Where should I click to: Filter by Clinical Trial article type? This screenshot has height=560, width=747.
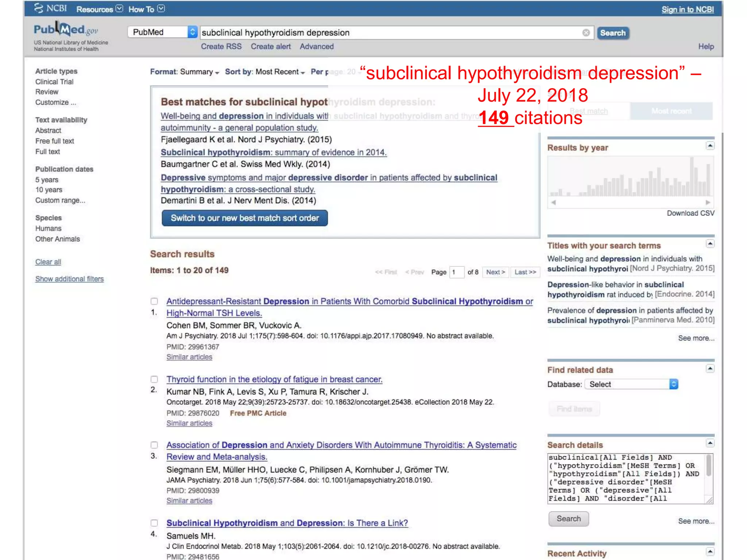click(54, 82)
